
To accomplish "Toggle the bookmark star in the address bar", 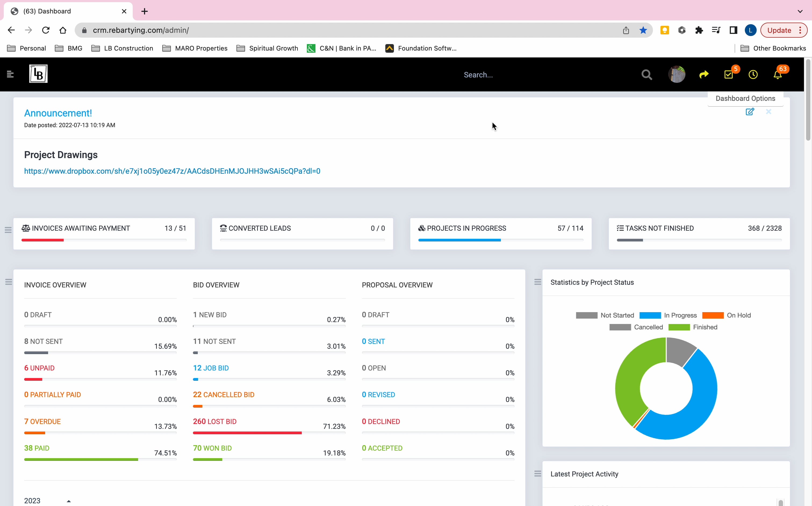I will (643, 30).
